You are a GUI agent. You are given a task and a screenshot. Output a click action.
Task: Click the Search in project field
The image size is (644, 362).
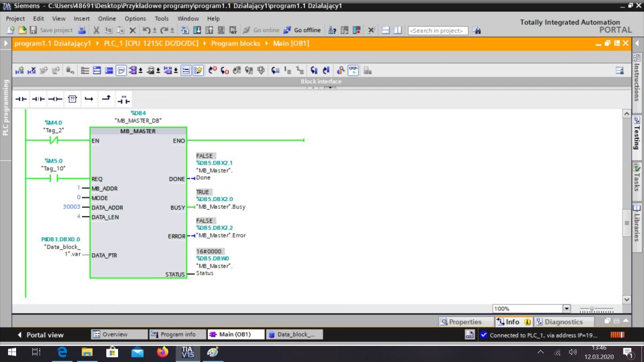pyautogui.click(x=438, y=31)
